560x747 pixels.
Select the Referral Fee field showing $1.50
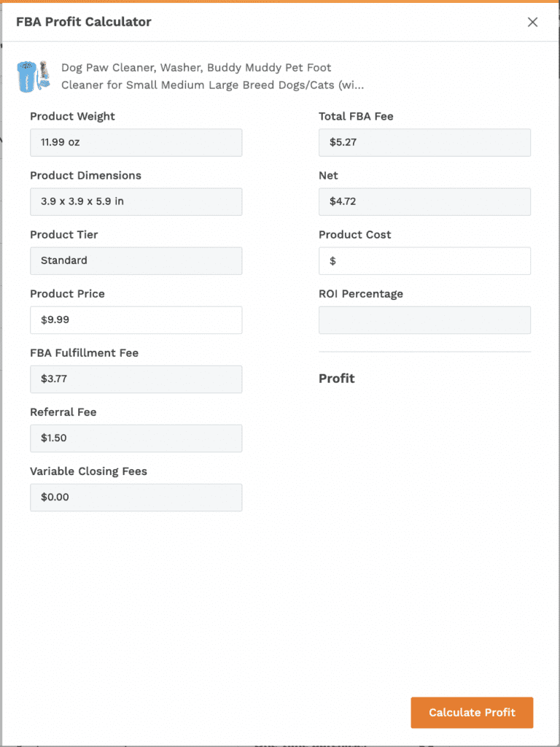pos(136,438)
